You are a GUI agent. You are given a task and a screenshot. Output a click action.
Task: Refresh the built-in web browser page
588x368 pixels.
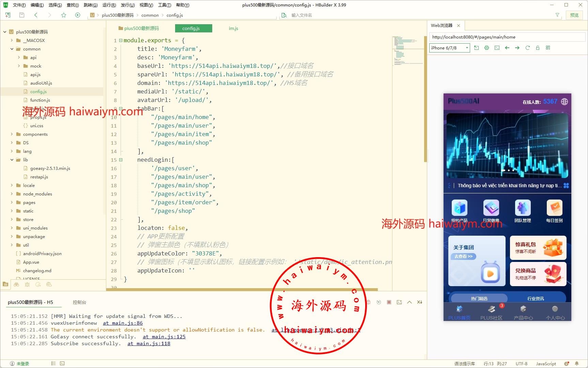[x=527, y=48]
